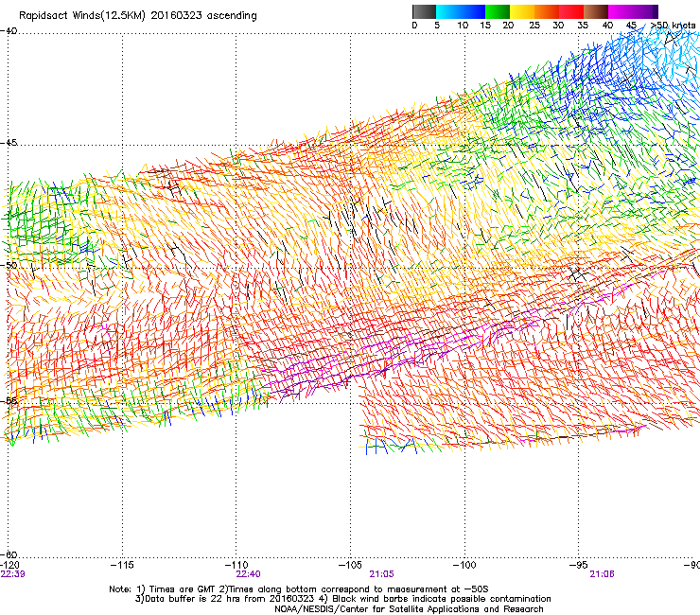Click the longitude label '-110'
The height and width of the screenshot is (615, 700).
tap(236, 565)
